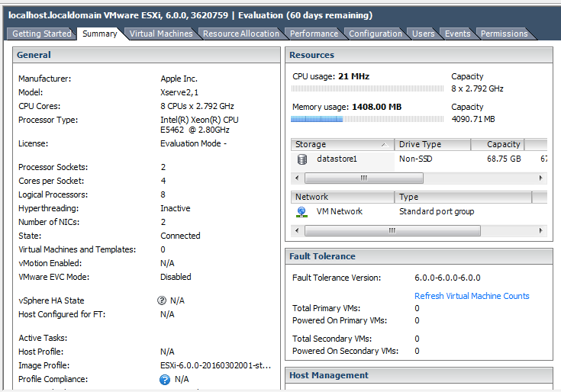Click the 21 MHz CPU usage value
Viewport: 561px width, 392px height.
coord(354,76)
